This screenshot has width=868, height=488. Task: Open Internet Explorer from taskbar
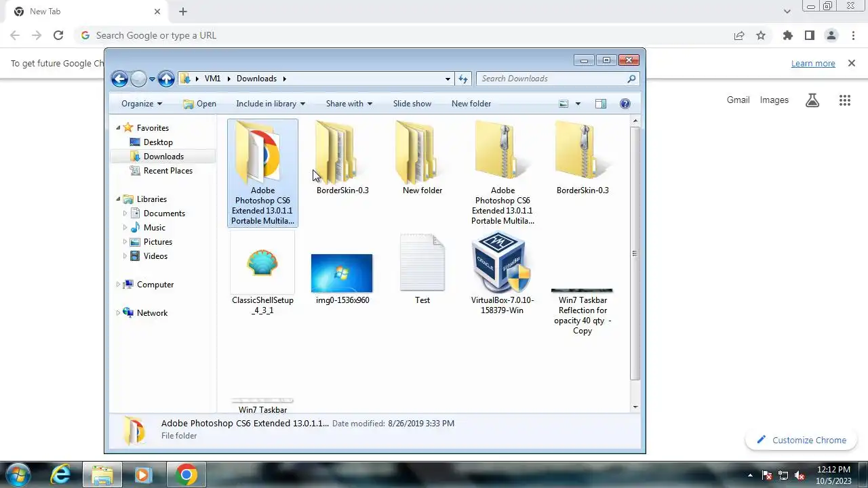click(61, 474)
